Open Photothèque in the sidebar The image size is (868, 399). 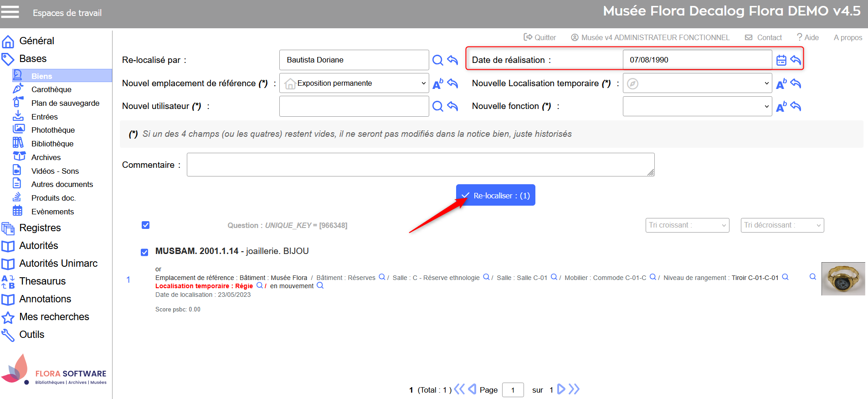tap(53, 130)
